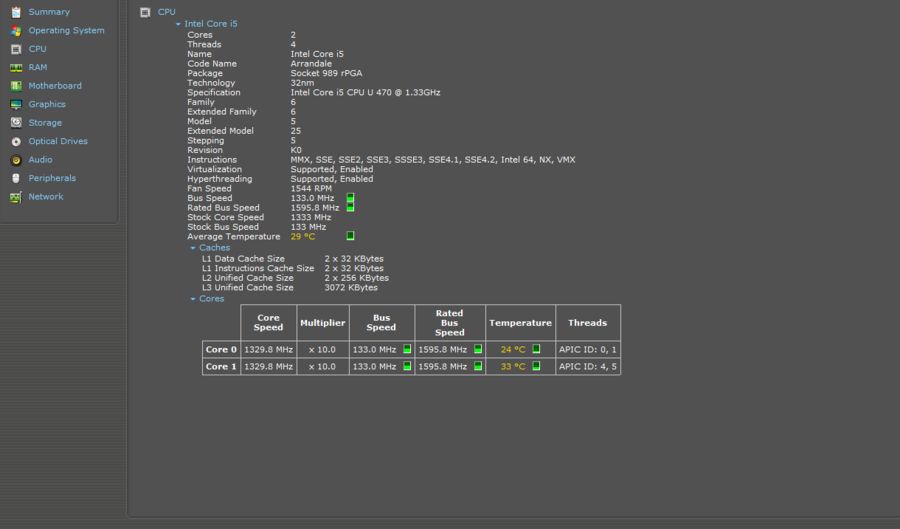
Task: Open the Summary section icon
Action: tap(16, 12)
